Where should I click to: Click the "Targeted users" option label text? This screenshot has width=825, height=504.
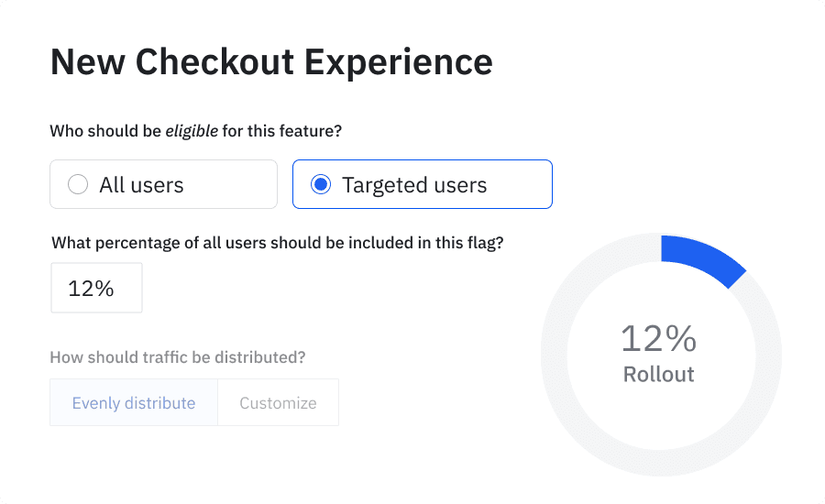pyautogui.click(x=414, y=185)
